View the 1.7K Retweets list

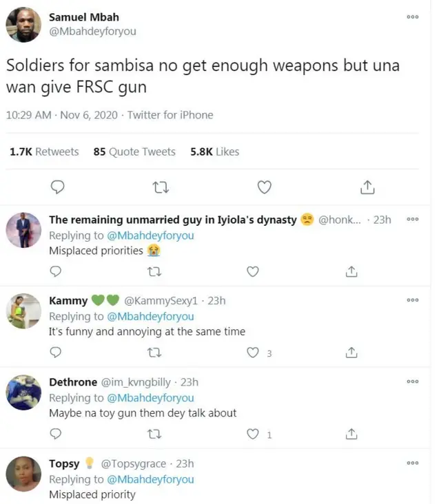44,151
